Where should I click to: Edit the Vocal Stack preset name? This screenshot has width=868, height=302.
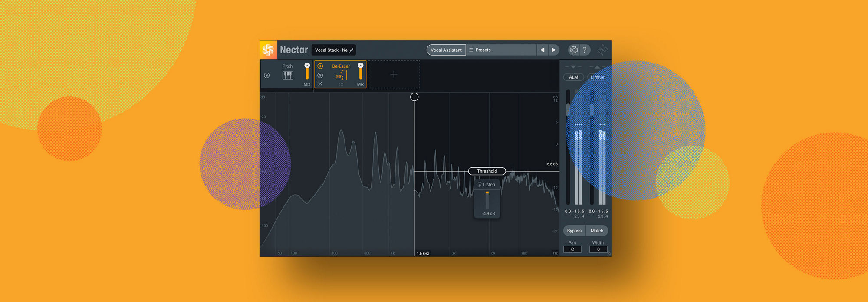coord(352,50)
